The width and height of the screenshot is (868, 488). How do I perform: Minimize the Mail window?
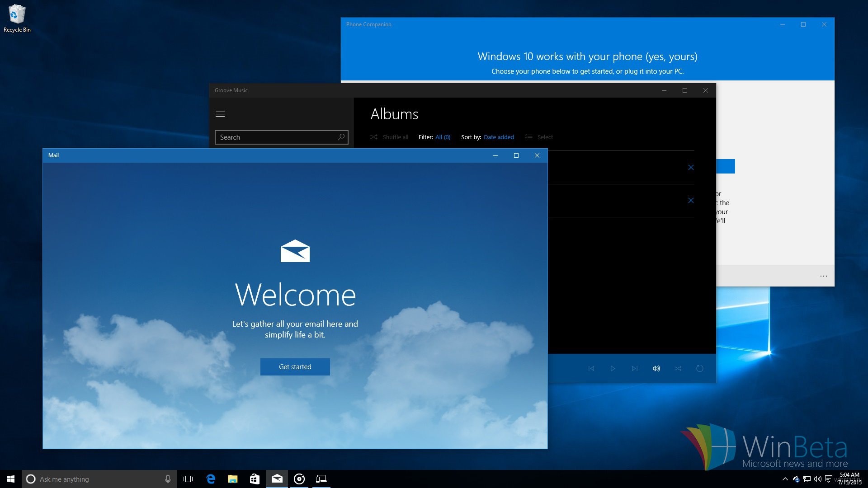[495, 155]
